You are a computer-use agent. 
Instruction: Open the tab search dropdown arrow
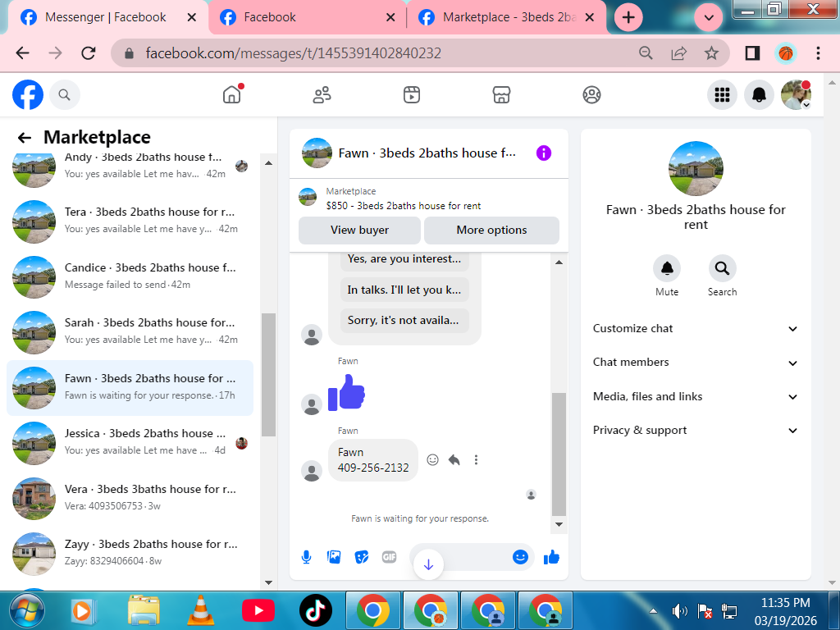click(709, 18)
